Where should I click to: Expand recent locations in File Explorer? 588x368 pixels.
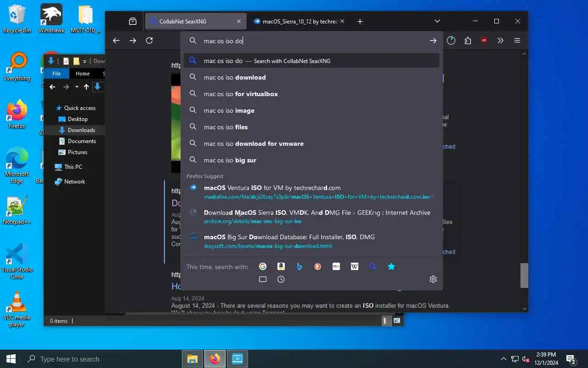77,87
